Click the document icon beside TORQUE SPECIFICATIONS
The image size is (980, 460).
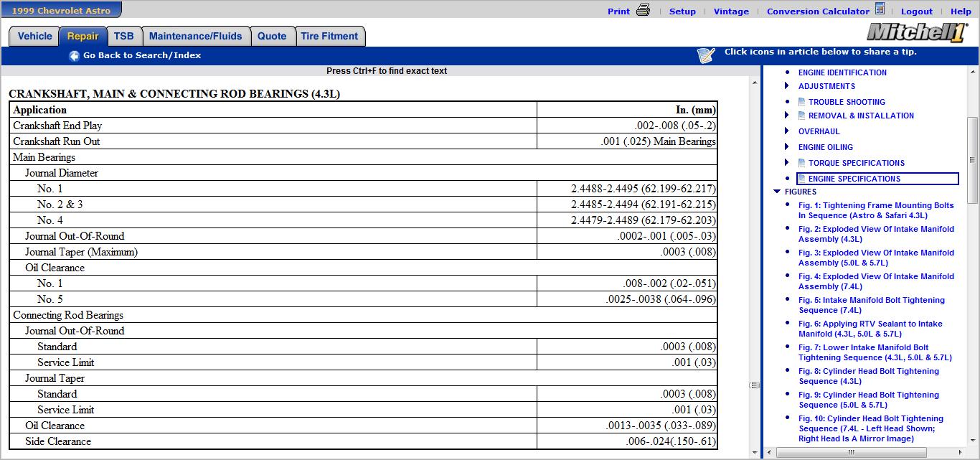[x=802, y=163]
